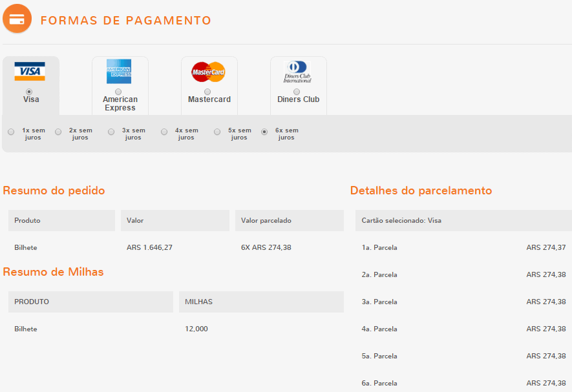Click the PRODUTO header in miles table

91,302
